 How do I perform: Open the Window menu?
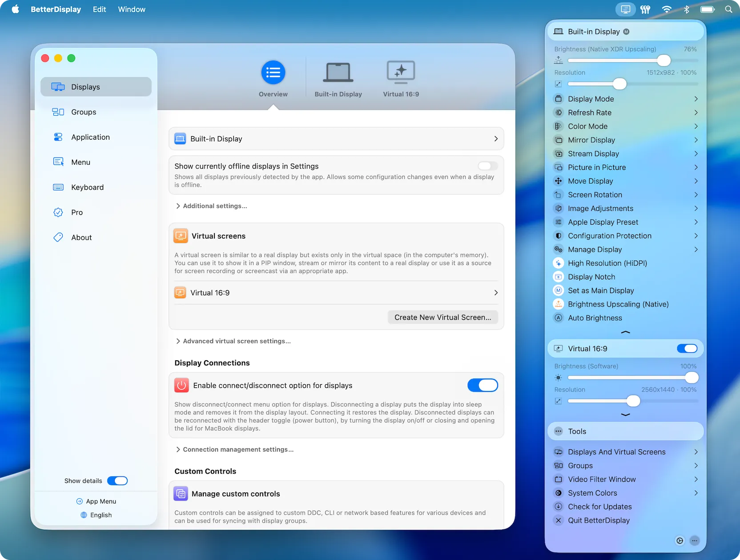(x=131, y=9)
